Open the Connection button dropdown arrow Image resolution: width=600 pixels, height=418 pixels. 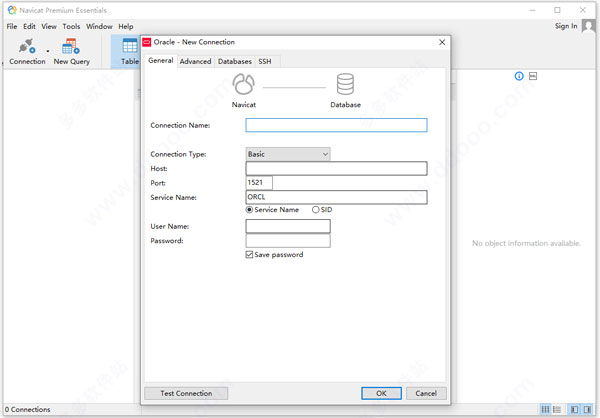tap(48, 51)
